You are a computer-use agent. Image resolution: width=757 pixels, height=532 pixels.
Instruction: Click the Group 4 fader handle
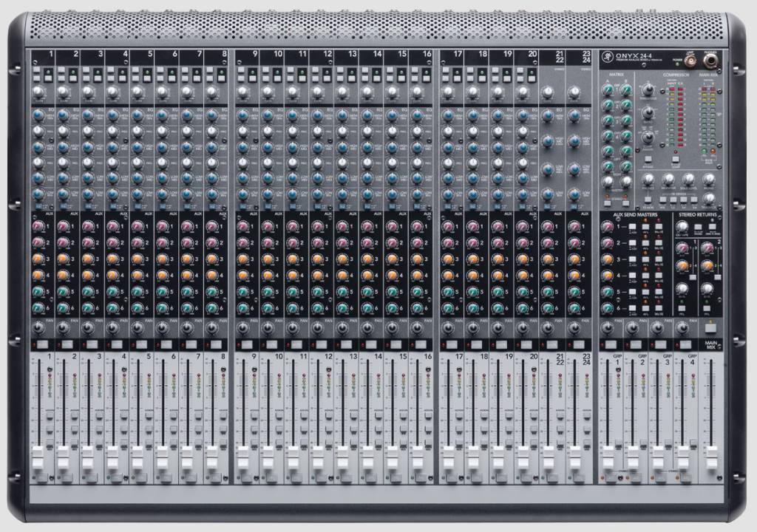pyautogui.click(x=685, y=458)
